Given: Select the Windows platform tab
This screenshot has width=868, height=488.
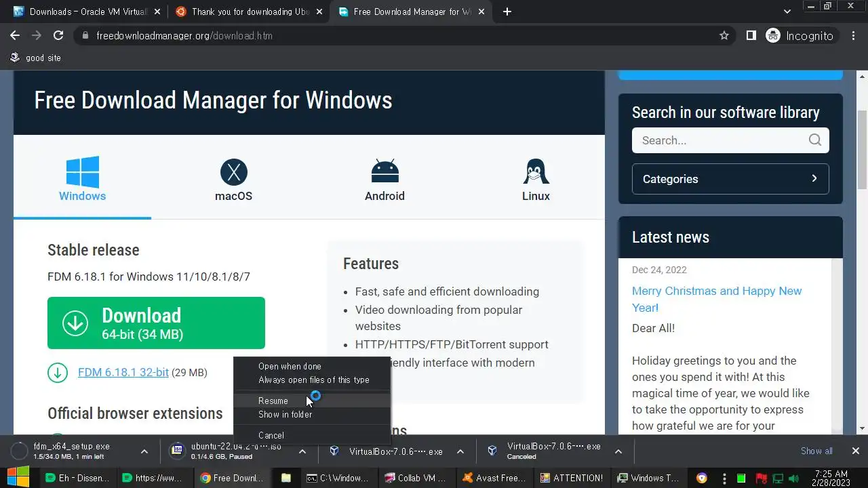Looking at the screenshot, I should [x=82, y=179].
